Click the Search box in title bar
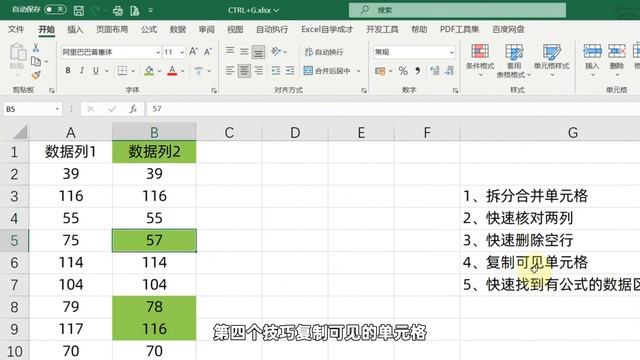This screenshot has height=360, width=640. pyautogui.click(x=457, y=10)
